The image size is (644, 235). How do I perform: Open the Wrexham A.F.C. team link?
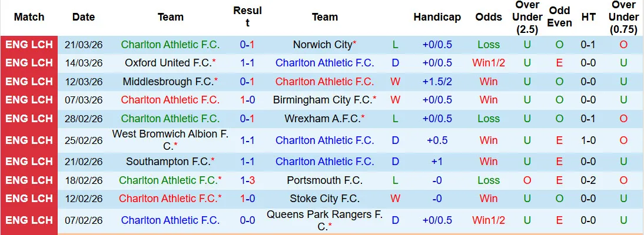[x=323, y=119]
